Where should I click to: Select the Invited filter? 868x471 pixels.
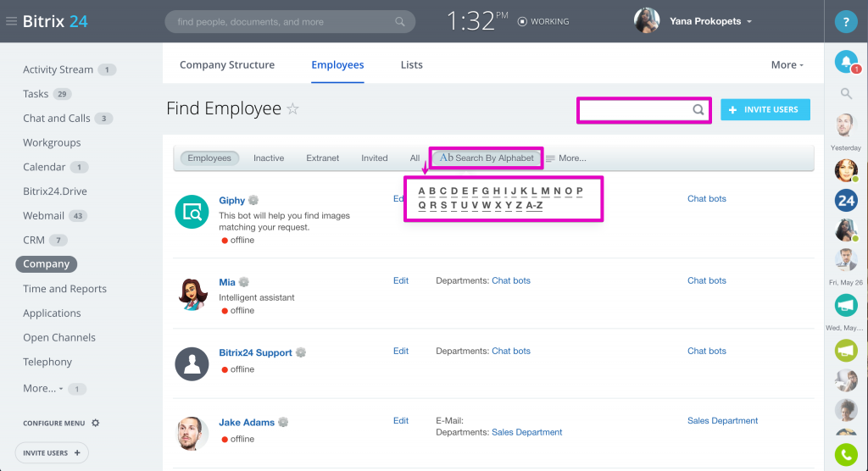(x=374, y=158)
